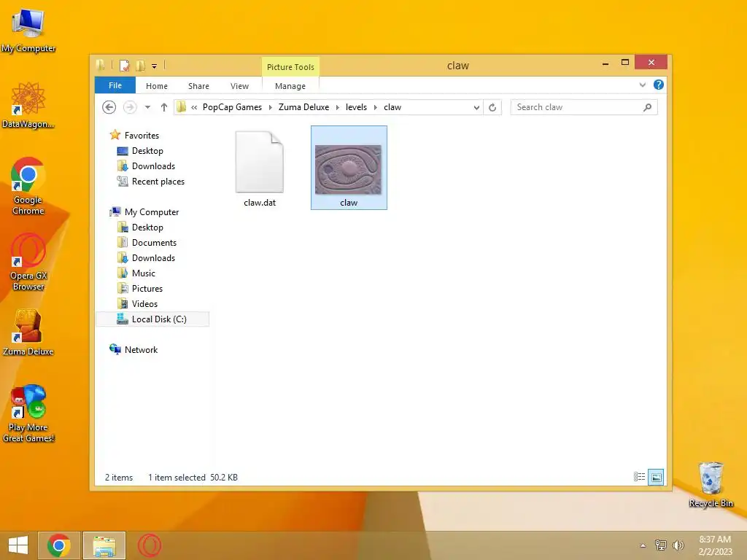The height and width of the screenshot is (560, 747).
Task: Click the levels breadcrumb segment
Action: point(356,107)
